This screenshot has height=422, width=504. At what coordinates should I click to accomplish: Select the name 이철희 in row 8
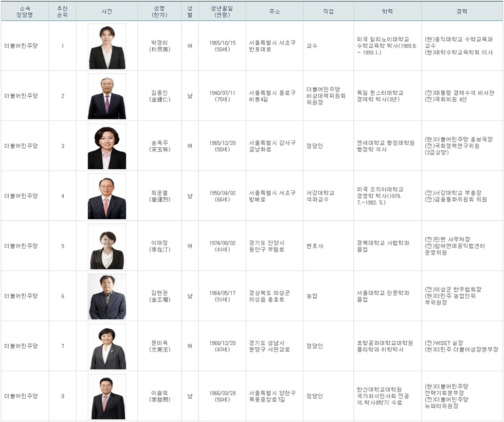point(160,393)
